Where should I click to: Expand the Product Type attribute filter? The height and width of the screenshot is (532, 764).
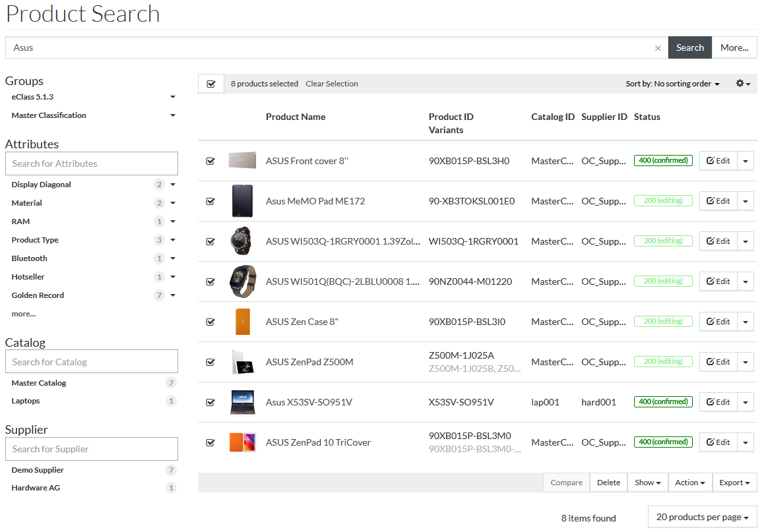coord(172,240)
